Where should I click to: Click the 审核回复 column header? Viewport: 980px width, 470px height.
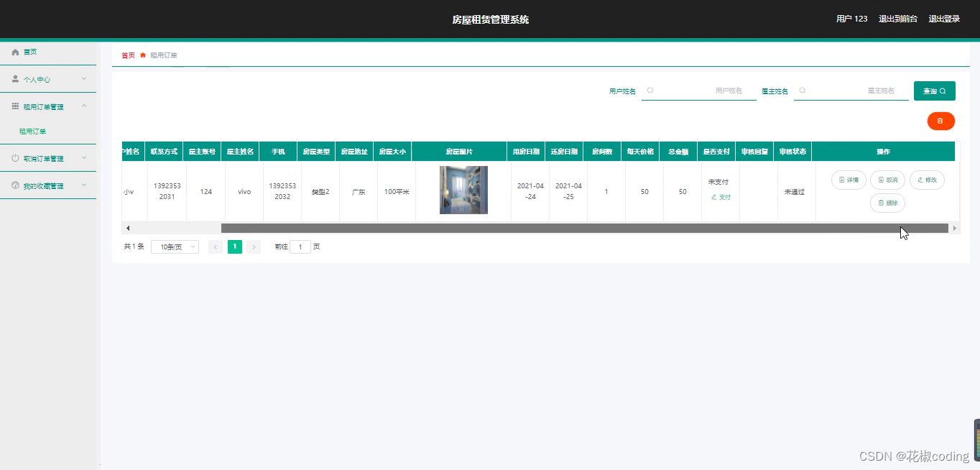754,152
